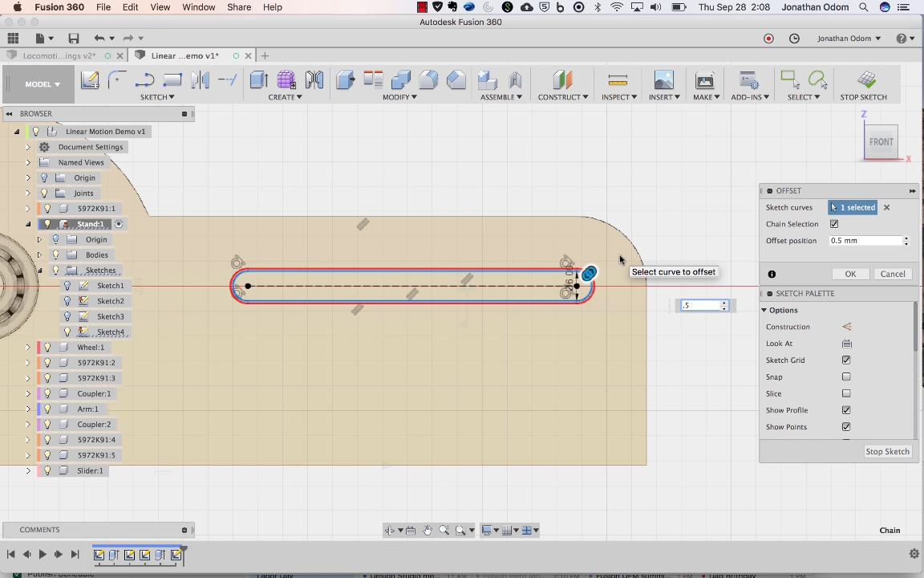Click the Save icon in top bar
Screen dimensions: 924x578
point(74,39)
